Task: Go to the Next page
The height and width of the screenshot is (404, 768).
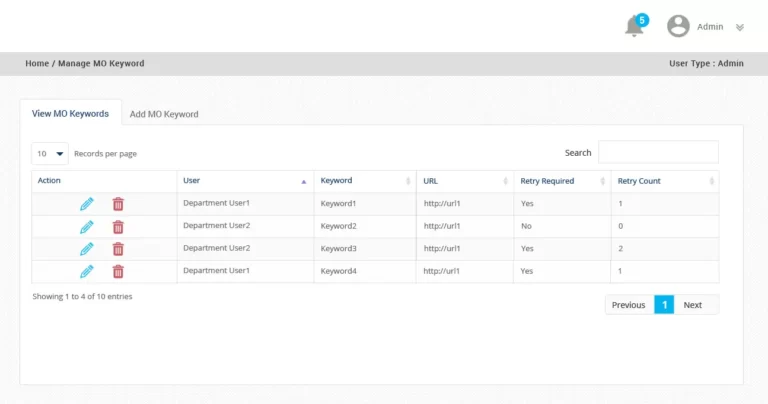Action: 693,305
